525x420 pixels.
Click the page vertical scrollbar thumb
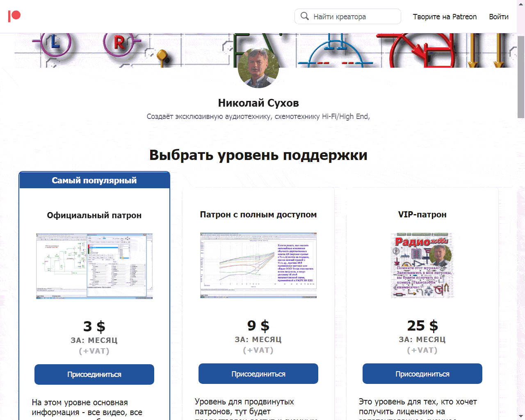[x=521, y=77]
